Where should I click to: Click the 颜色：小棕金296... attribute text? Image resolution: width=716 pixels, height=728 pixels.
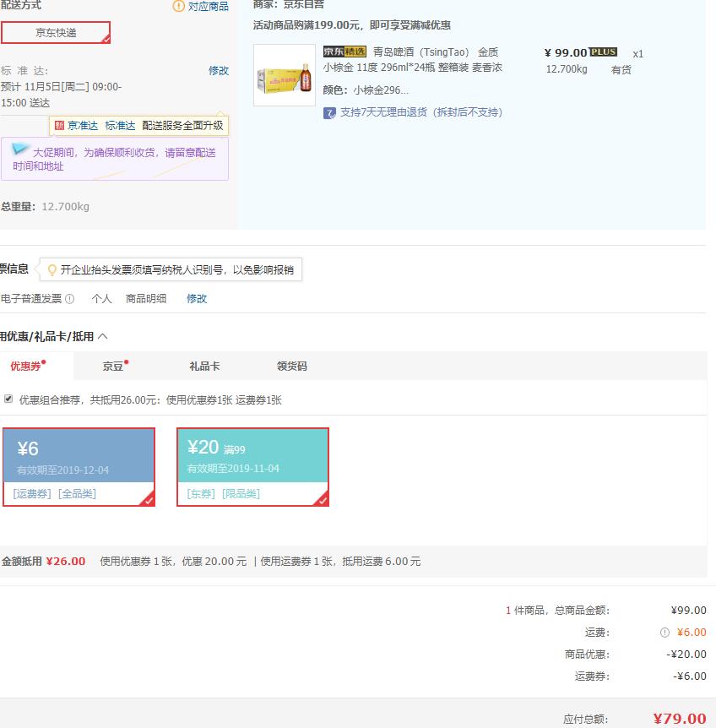pos(366,90)
